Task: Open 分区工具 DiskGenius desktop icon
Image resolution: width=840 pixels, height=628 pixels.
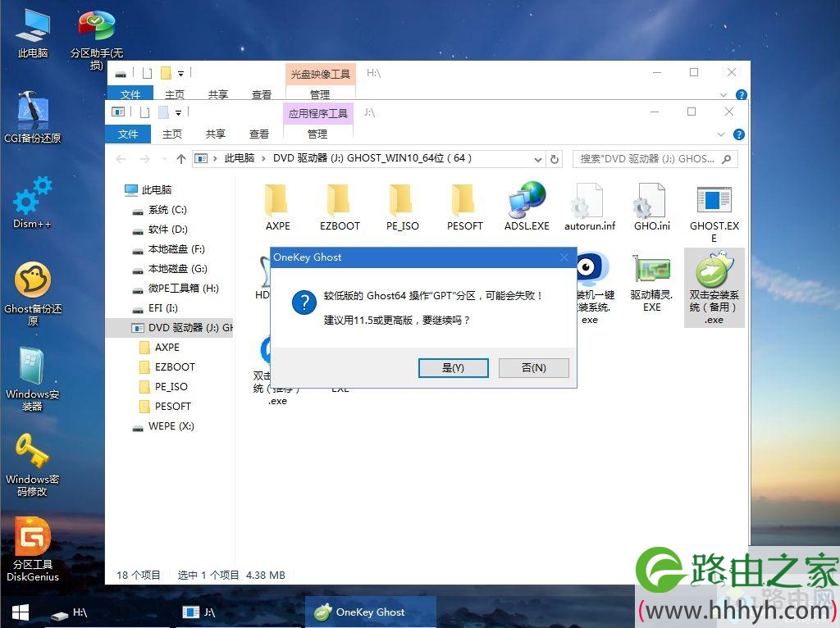Action: pos(33,549)
